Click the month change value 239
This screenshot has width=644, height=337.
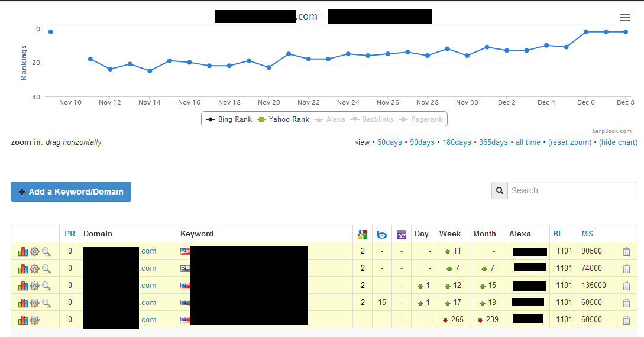click(x=492, y=320)
